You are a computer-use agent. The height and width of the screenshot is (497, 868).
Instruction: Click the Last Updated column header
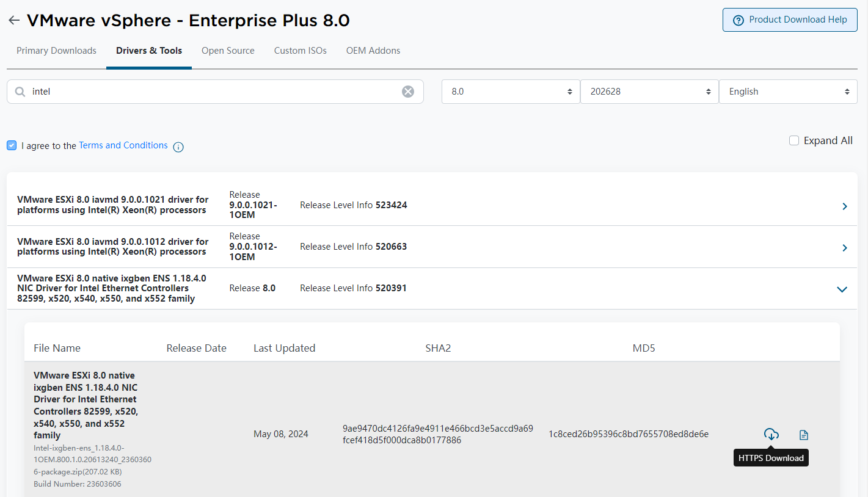(284, 348)
